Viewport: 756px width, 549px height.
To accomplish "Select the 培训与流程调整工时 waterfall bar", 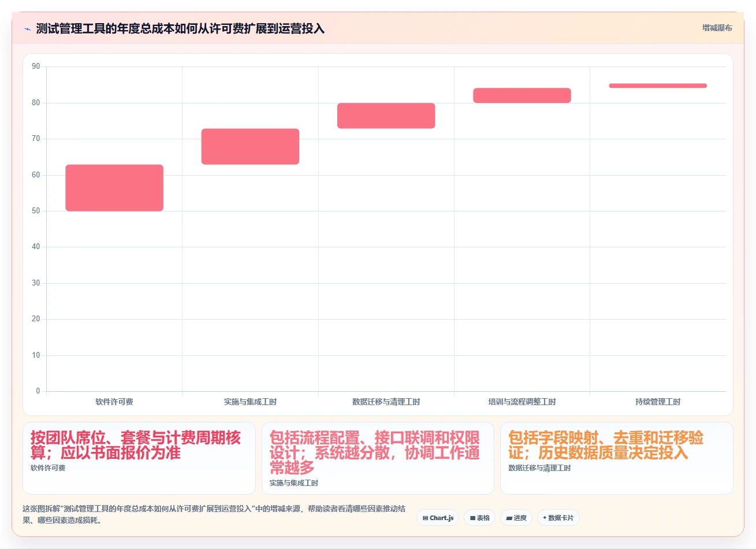I will coord(522,95).
